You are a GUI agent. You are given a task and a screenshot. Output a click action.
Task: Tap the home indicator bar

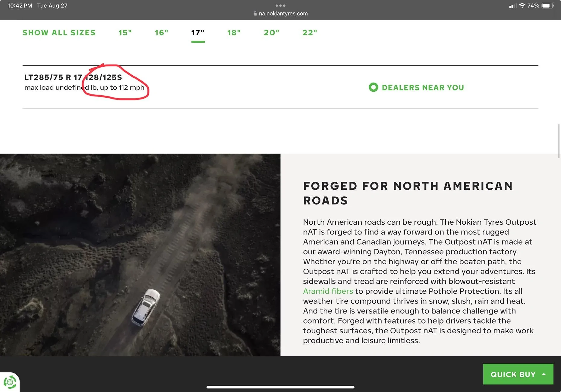point(280,387)
